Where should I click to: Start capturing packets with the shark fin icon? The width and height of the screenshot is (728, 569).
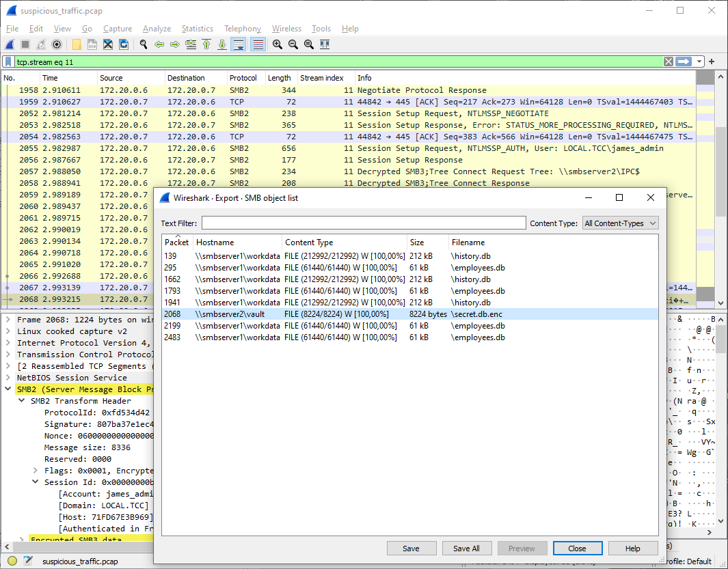click(10, 44)
